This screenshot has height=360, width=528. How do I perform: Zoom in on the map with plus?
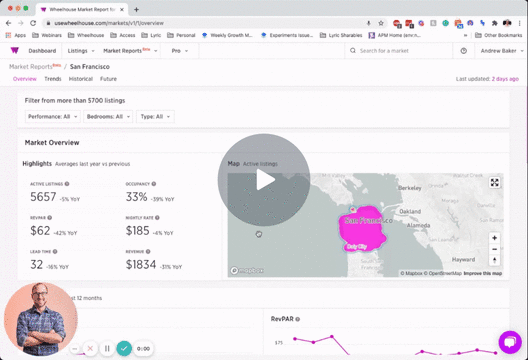[x=494, y=238]
